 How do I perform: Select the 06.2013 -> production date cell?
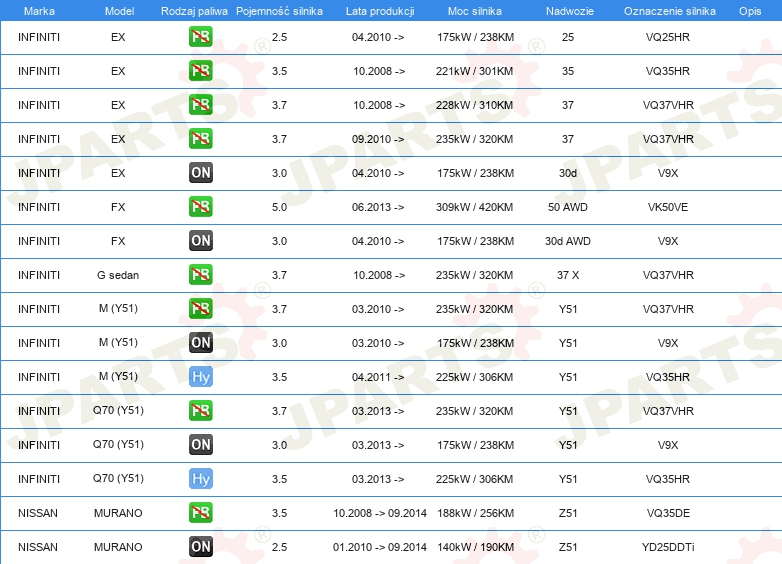[378, 207]
